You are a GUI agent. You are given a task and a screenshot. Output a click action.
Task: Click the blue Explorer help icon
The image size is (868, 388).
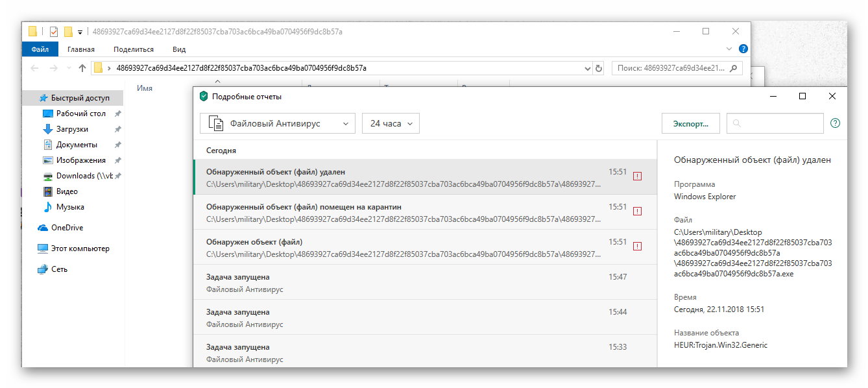coord(743,49)
